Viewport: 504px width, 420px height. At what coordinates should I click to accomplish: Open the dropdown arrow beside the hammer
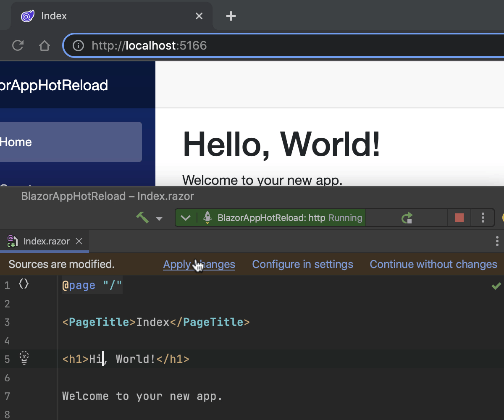[x=159, y=218]
